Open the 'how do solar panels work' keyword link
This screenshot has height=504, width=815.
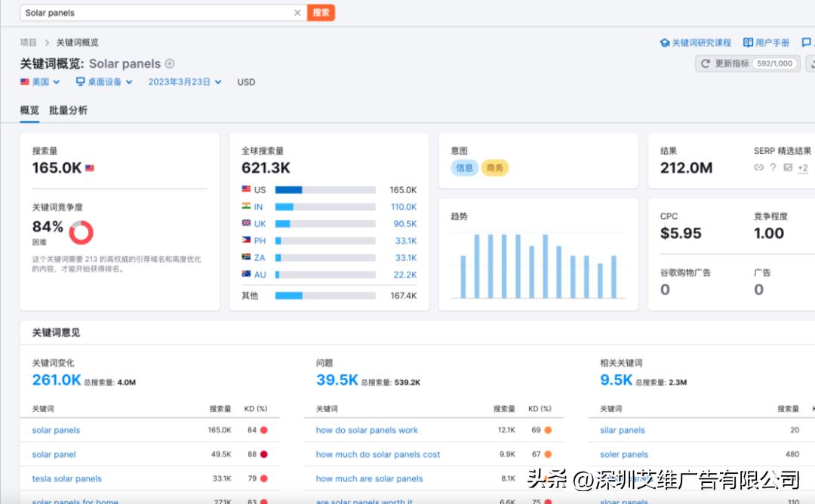(367, 430)
